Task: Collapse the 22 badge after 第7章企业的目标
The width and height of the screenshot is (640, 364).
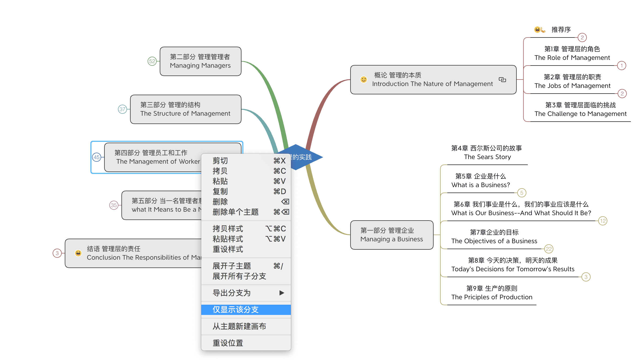Action: (x=549, y=249)
